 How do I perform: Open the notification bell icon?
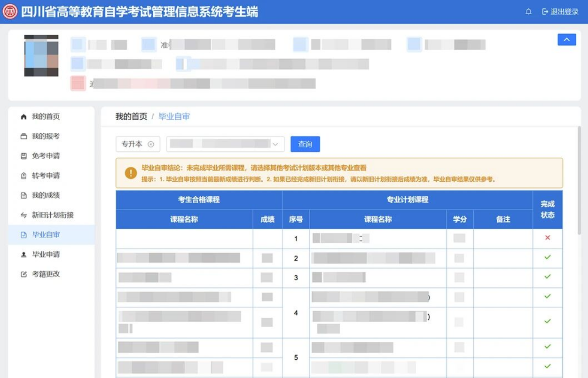click(529, 11)
